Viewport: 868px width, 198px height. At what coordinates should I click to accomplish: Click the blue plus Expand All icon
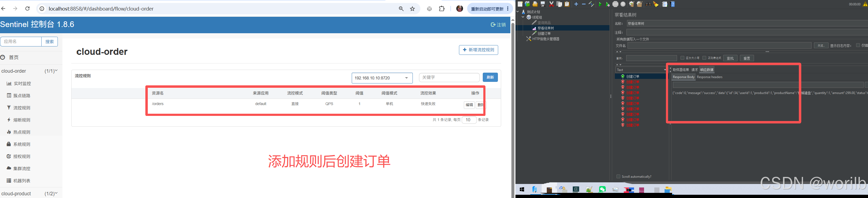click(x=577, y=4)
